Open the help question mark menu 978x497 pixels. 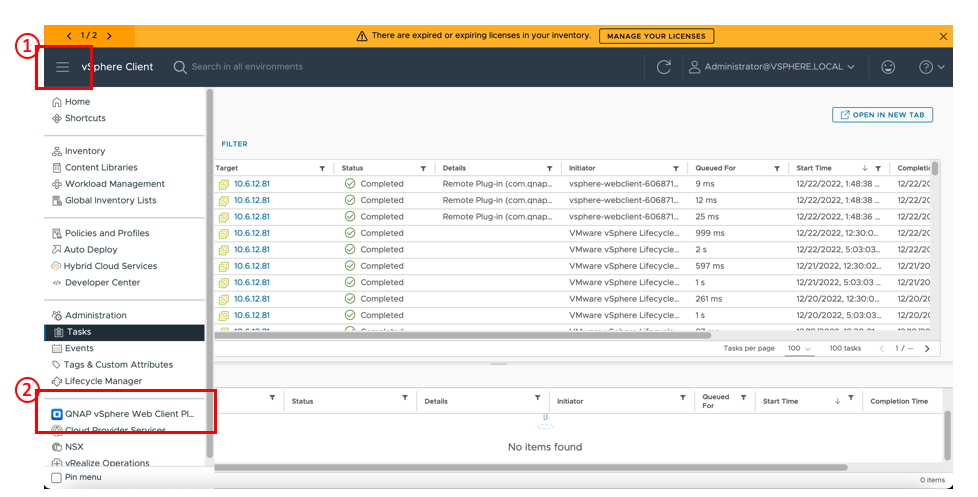[x=926, y=67]
